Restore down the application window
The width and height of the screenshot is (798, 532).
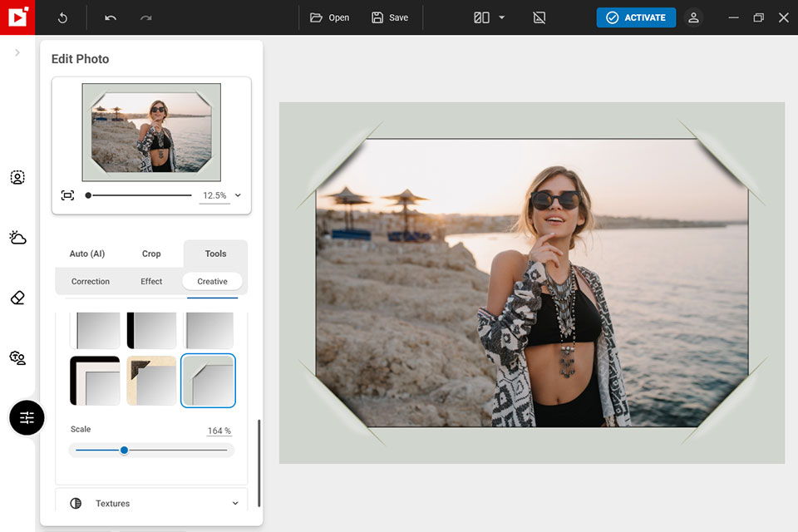(758, 17)
